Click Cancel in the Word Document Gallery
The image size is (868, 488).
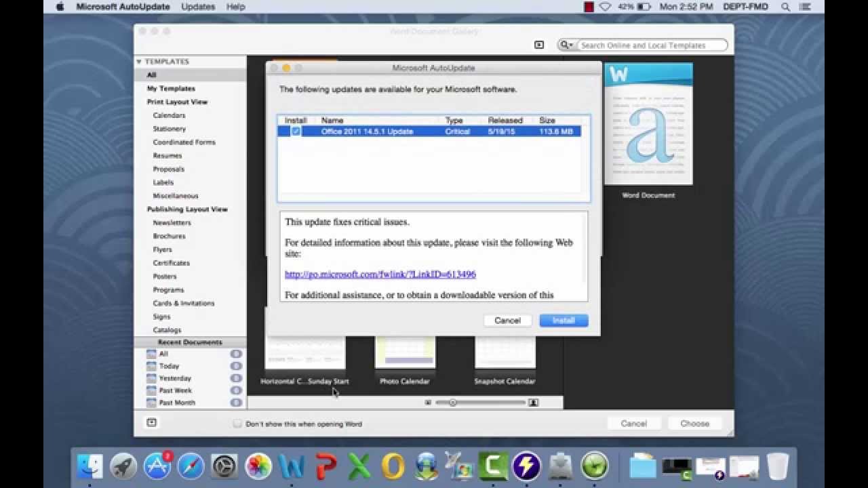pos(633,423)
